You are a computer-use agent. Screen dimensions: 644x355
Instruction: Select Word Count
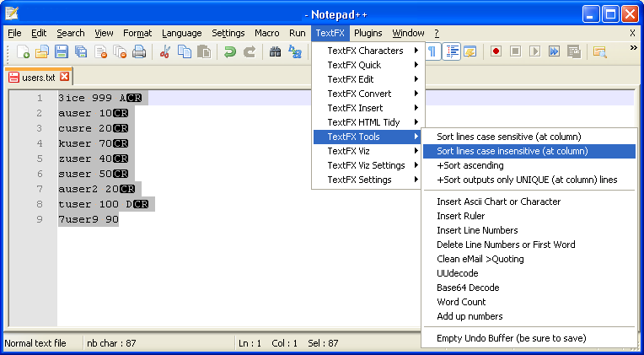[529, 302]
